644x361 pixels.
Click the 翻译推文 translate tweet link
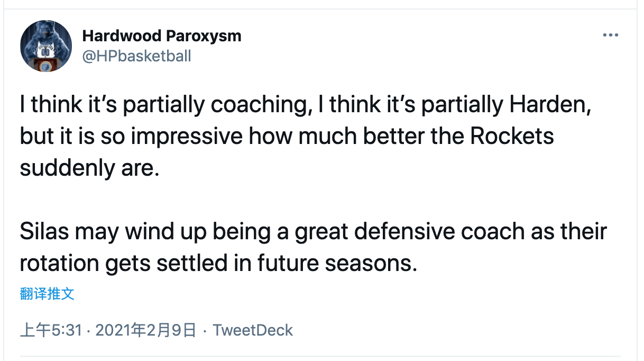[47, 294]
